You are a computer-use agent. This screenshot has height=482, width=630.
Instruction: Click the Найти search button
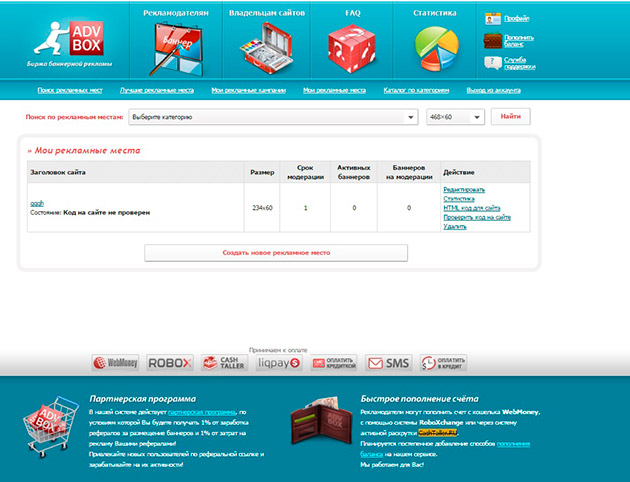click(511, 116)
